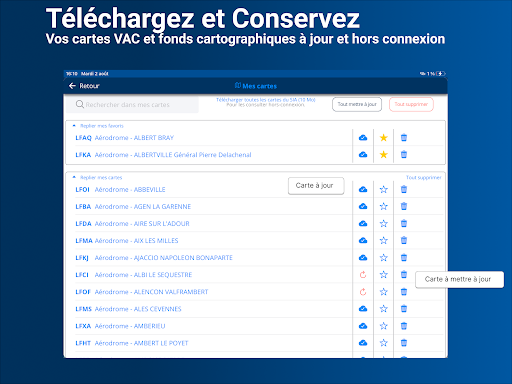Viewport: 512px width, 384px height.
Task: Delete the LFDF Alencon Valframbert map
Action: (404, 292)
